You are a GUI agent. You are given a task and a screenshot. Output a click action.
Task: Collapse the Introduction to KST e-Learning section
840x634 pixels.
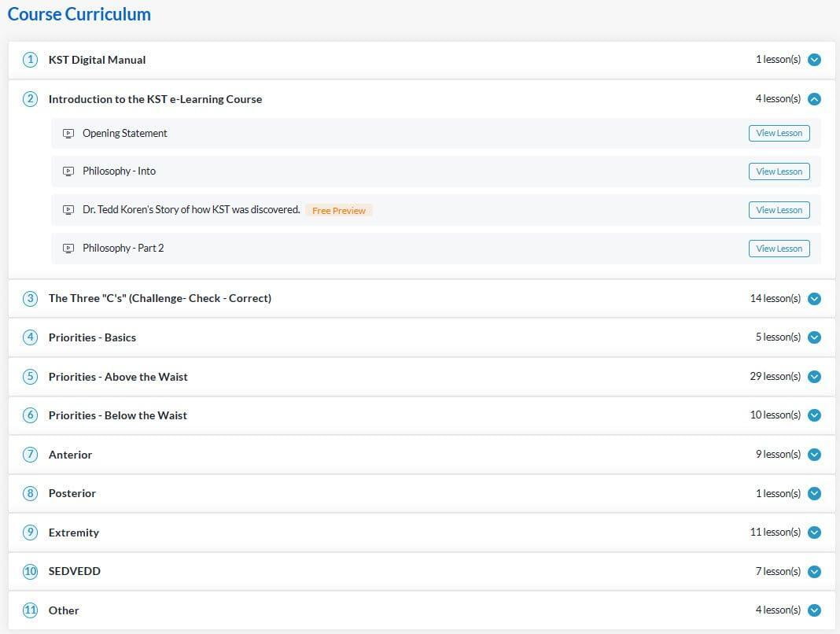tap(814, 99)
